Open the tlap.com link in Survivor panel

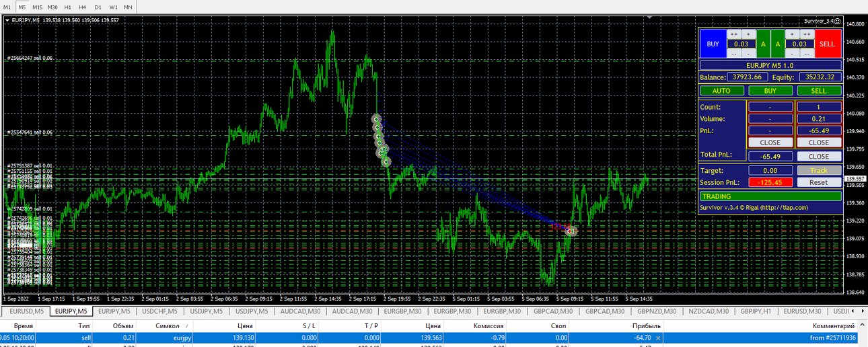(x=784, y=208)
